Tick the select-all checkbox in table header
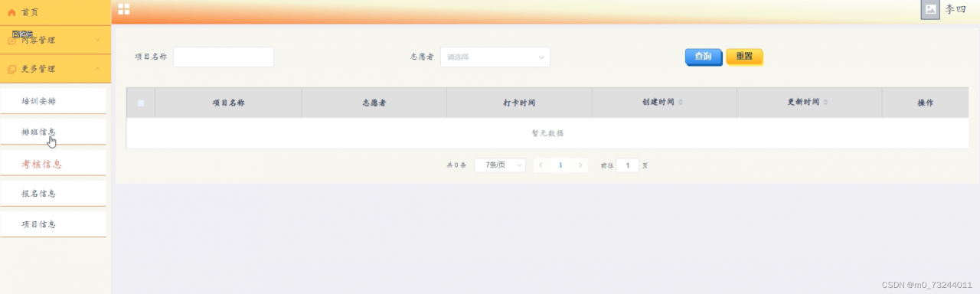The image size is (980, 294). coord(141,103)
